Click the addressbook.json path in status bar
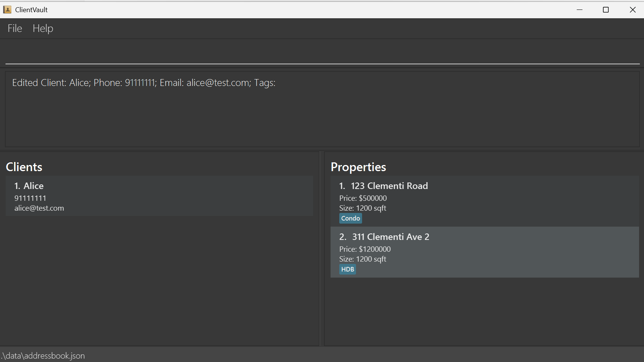Viewport: 644px width, 362px height. 43,356
